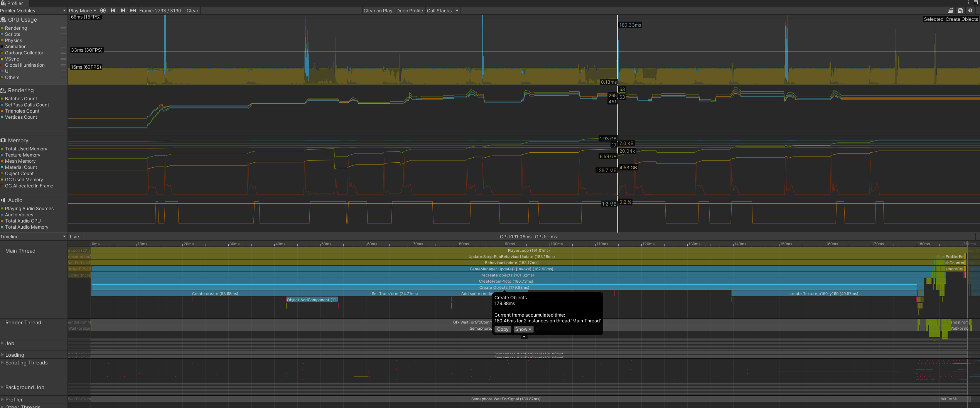980x408 pixels.
Task: Open the Profiler Modules dropdown
Action: tap(33, 10)
